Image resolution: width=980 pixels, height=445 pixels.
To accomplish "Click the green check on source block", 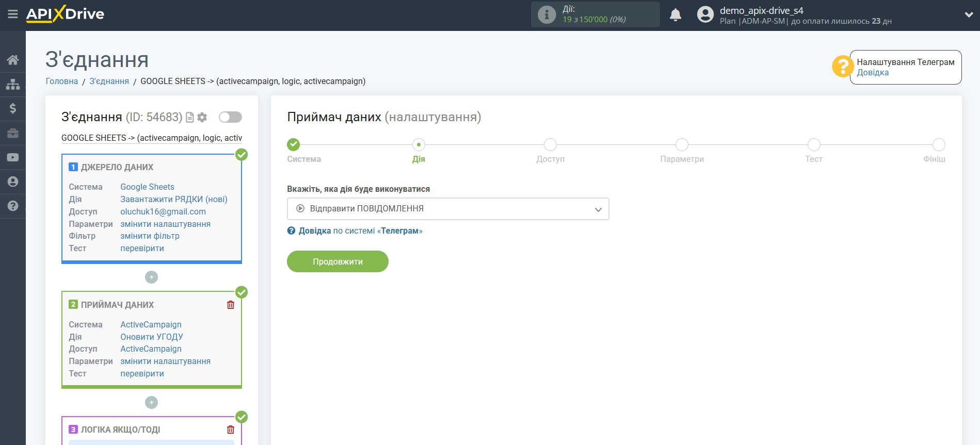I will click(242, 155).
